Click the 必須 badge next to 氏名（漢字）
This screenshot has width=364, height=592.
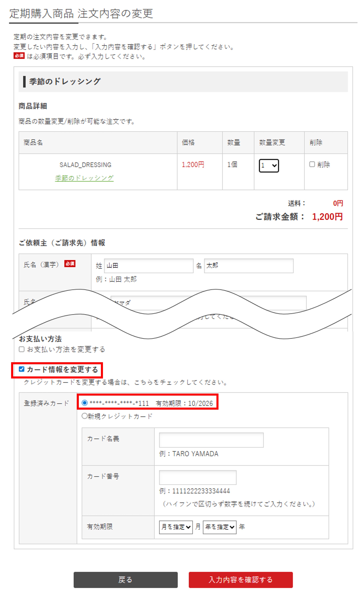coord(70,264)
